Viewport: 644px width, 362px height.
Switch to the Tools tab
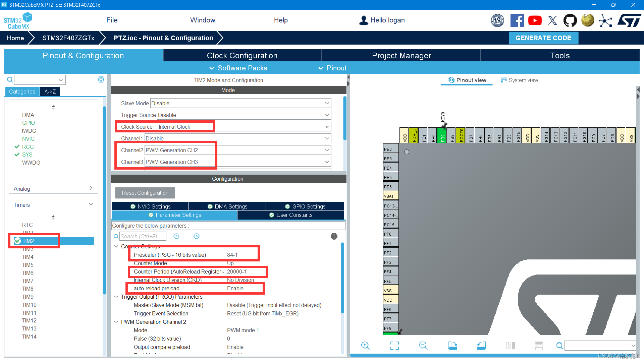(560, 55)
